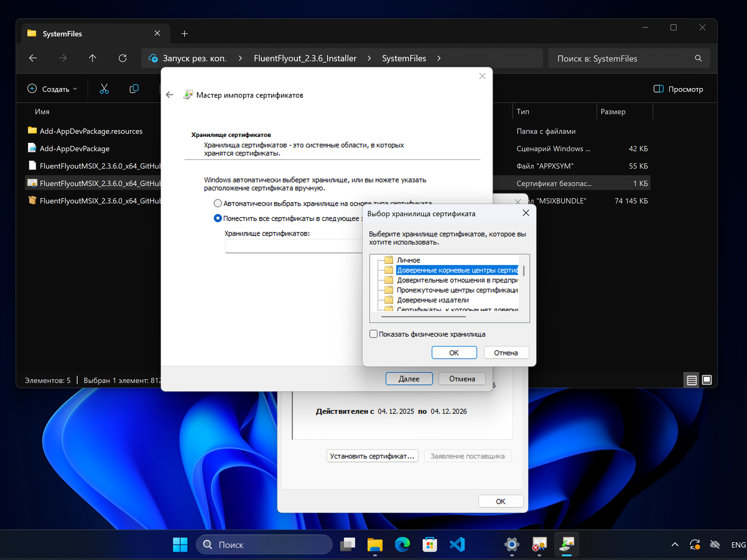
Task: Click the horizontal scrollbar in the store list
Action: (424, 316)
